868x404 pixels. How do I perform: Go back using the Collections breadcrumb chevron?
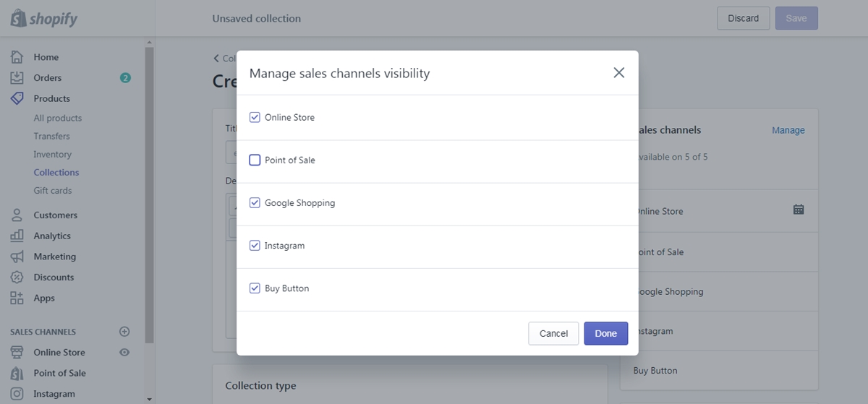[216, 59]
